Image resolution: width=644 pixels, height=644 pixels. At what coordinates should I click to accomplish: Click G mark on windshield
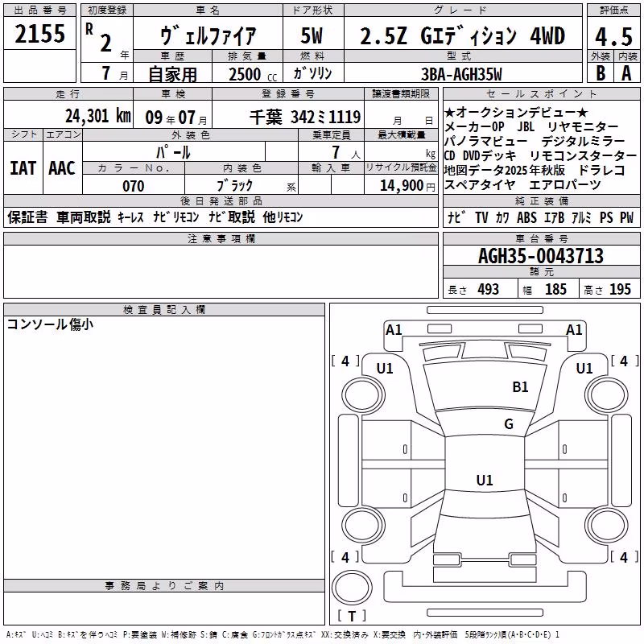(509, 424)
